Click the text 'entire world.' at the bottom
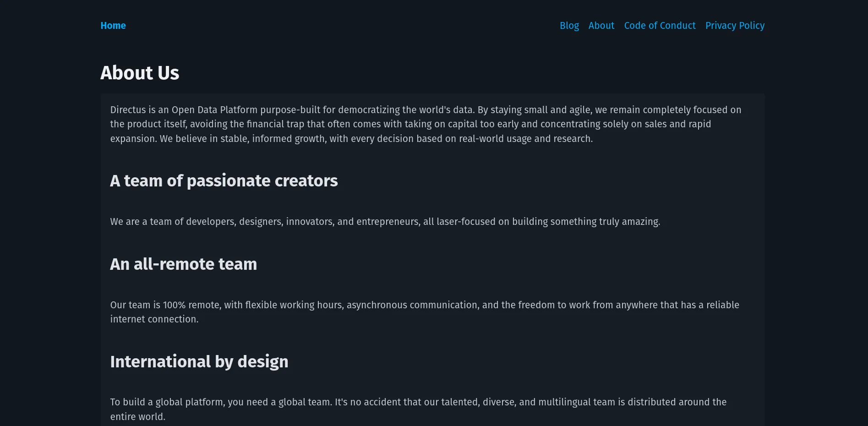The width and height of the screenshot is (868, 426). (x=137, y=417)
